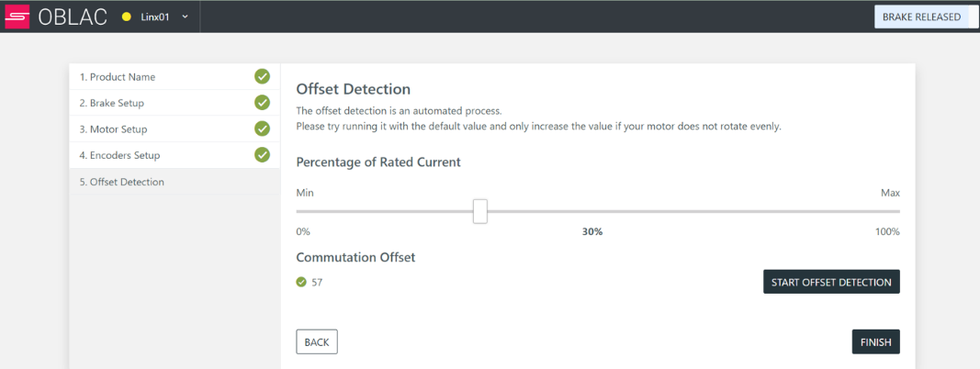This screenshot has width=980, height=369.
Task: Click the rated current slider handle
Action: click(x=480, y=211)
